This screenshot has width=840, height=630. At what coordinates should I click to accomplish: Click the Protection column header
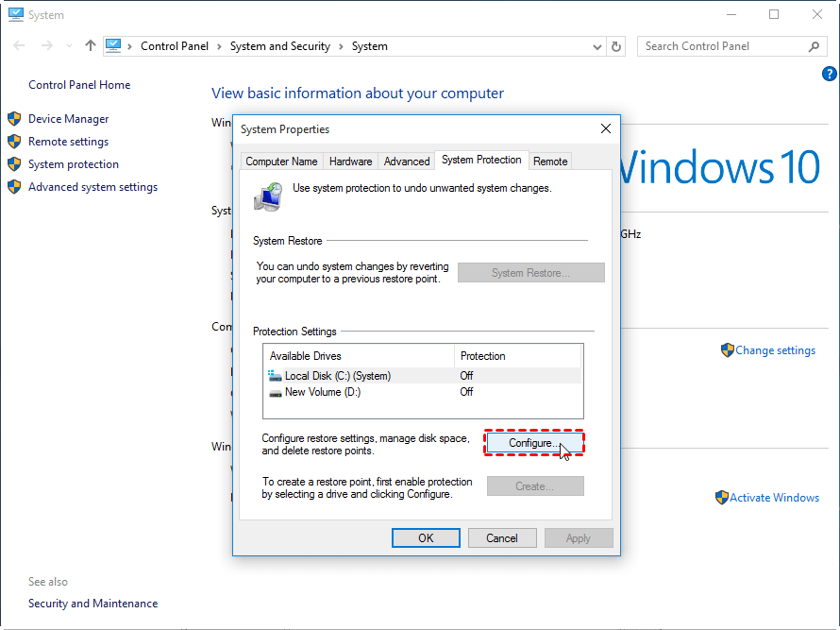click(518, 356)
